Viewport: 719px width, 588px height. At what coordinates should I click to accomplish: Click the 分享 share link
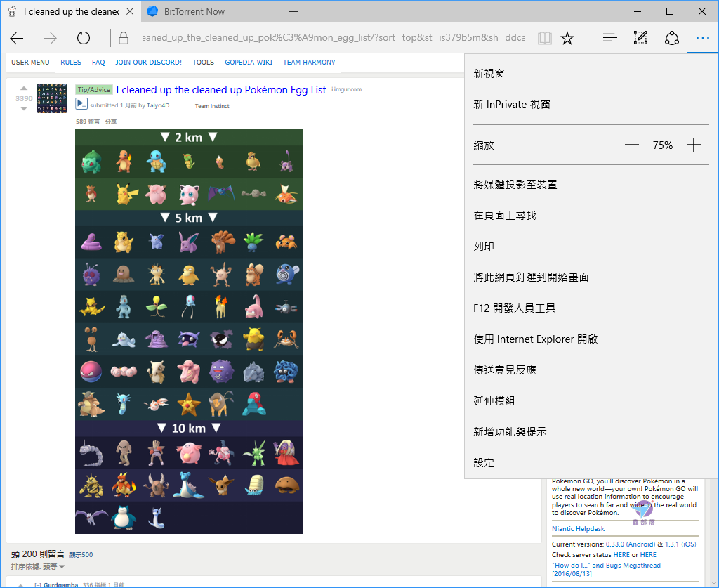pyautogui.click(x=110, y=122)
